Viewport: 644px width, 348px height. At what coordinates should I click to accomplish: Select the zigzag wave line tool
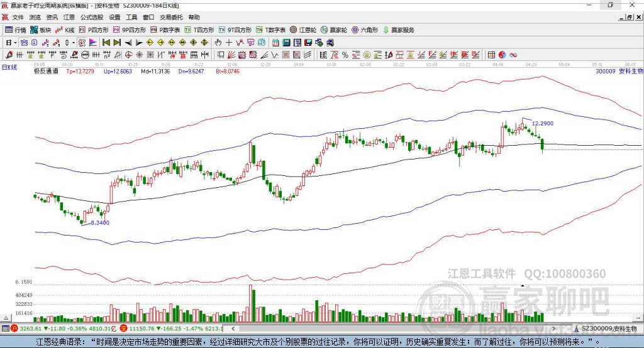[275, 55]
